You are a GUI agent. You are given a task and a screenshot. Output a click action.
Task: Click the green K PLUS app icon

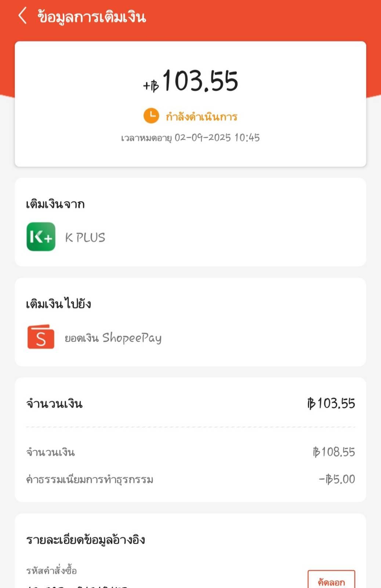pos(41,237)
